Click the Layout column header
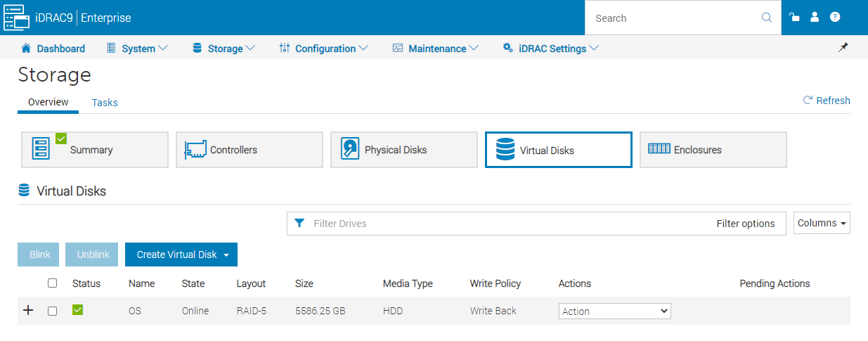This screenshot has width=868, height=341. tap(251, 283)
